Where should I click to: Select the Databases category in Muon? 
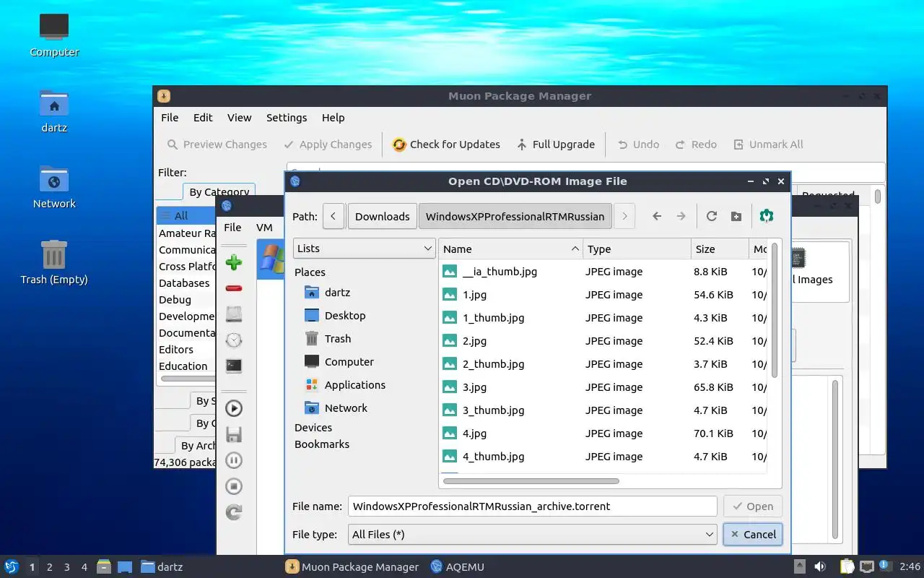186,283
